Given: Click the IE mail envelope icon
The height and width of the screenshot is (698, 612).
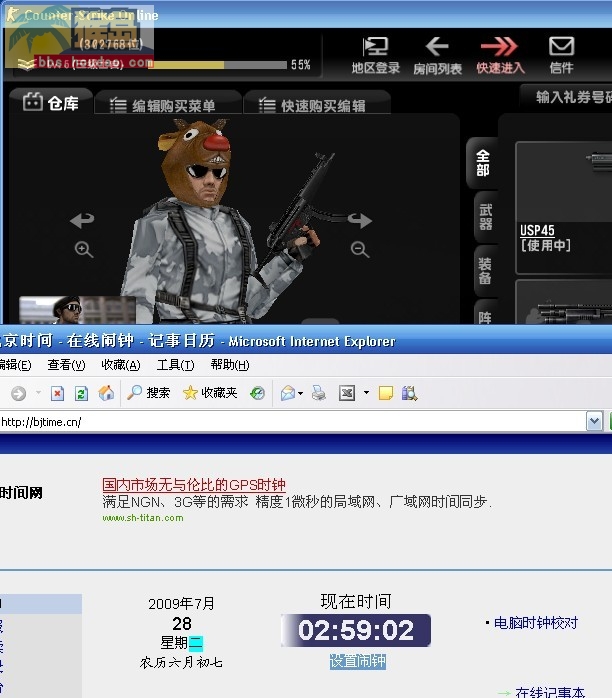Looking at the screenshot, I should coord(288,393).
